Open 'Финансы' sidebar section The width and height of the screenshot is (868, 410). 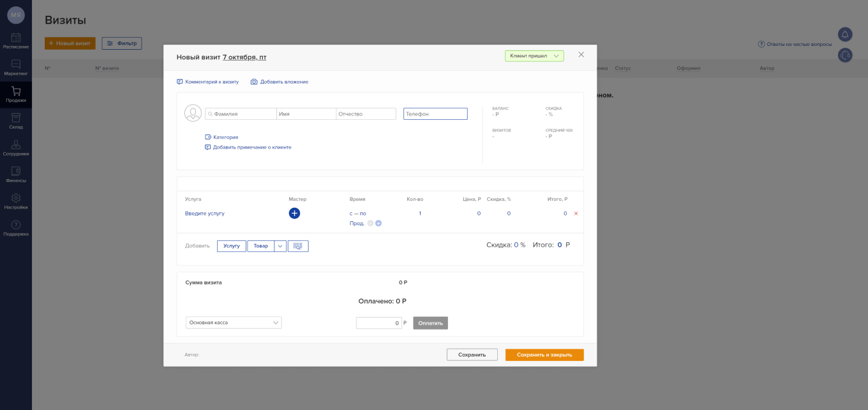16,175
